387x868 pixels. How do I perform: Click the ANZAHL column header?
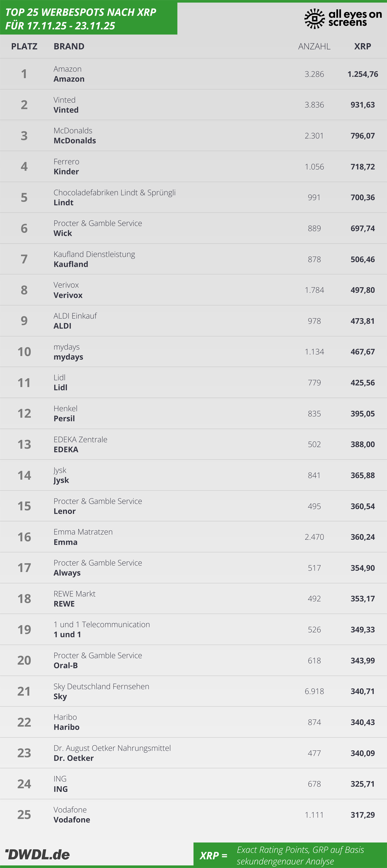point(314,46)
